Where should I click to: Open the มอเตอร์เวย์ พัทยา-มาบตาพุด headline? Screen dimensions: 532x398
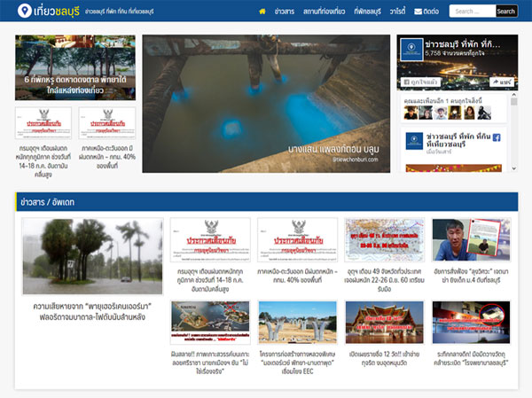[298, 363]
